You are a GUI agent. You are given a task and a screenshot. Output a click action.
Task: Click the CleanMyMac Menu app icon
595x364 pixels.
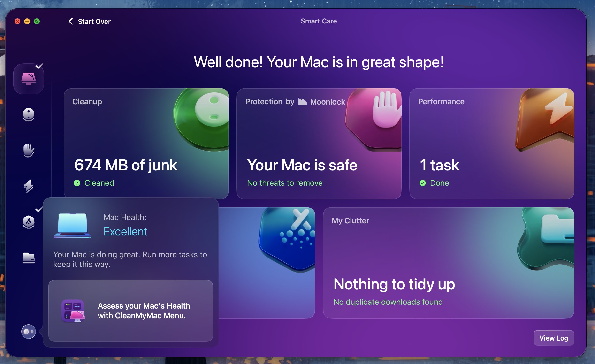(73, 311)
